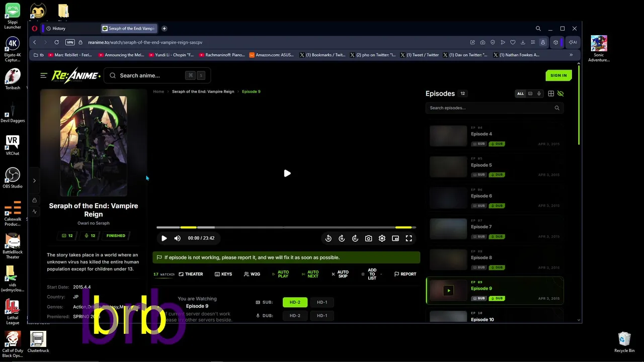Open the Opera send flow icon
644x362 pixels.
click(x=503, y=42)
